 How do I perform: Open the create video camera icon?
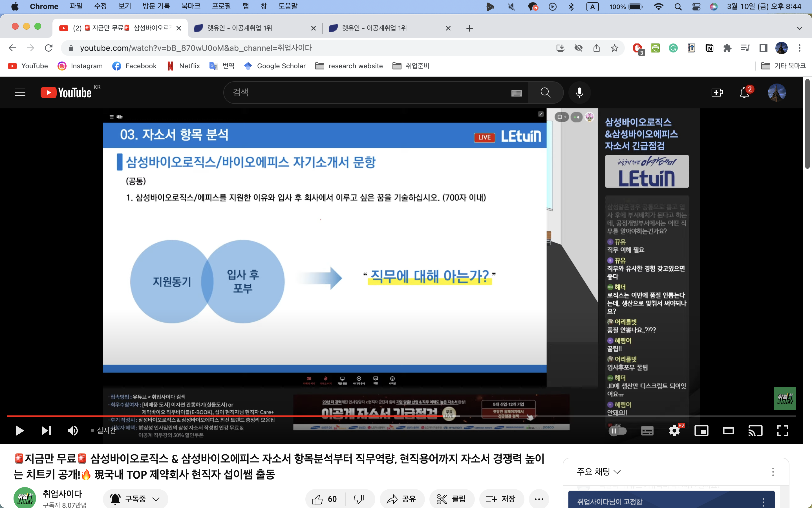[717, 92]
